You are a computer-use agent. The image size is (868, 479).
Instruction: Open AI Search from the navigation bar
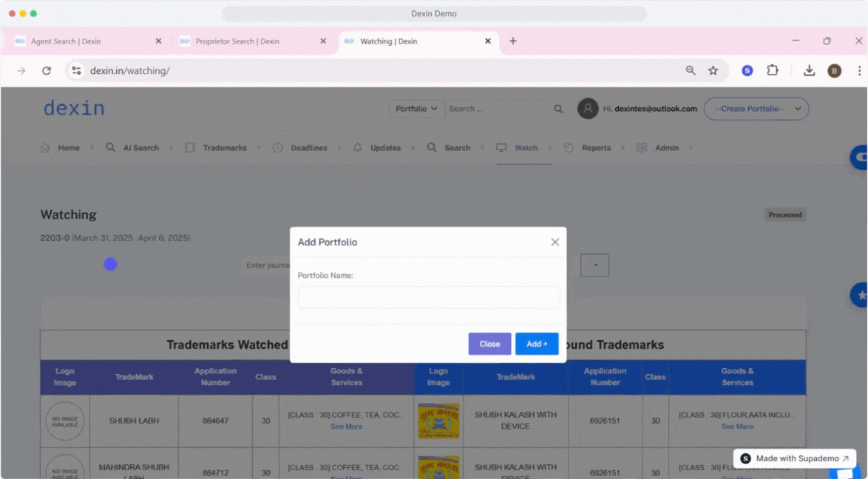tap(109, 147)
